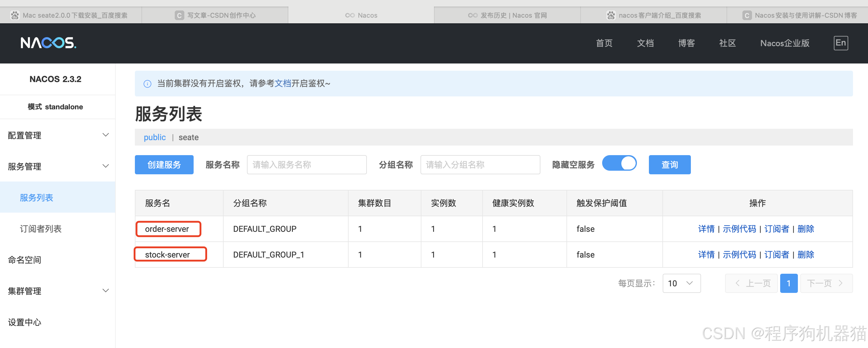This screenshot has height=348, width=868.
Task: Click the NACOS logo
Action: point(48,43)
